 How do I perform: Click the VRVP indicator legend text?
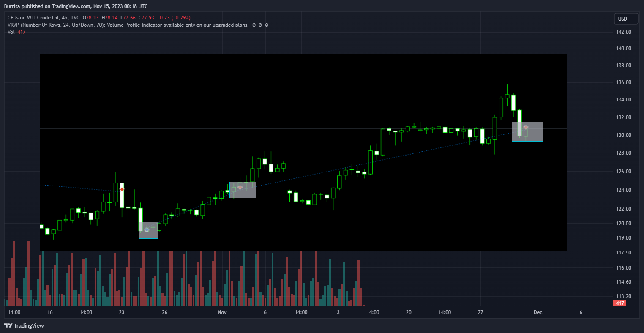128,25
